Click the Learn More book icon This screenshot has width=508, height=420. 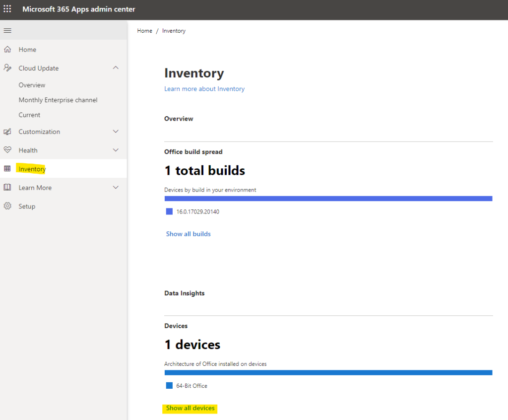[x=7, y=188]
